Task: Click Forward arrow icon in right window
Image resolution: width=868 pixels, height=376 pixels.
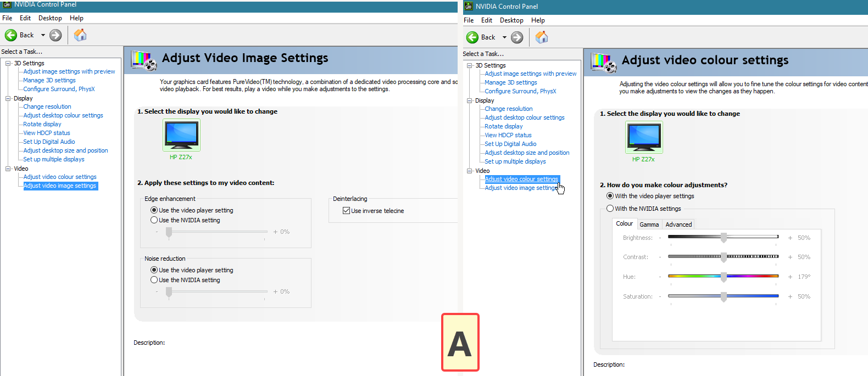Action: click(517, 37)
